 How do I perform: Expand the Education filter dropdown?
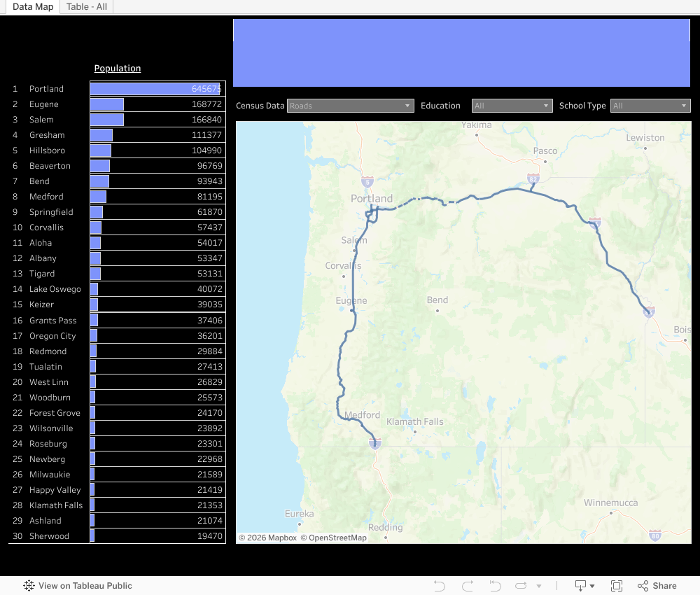[x=512, y=105]
